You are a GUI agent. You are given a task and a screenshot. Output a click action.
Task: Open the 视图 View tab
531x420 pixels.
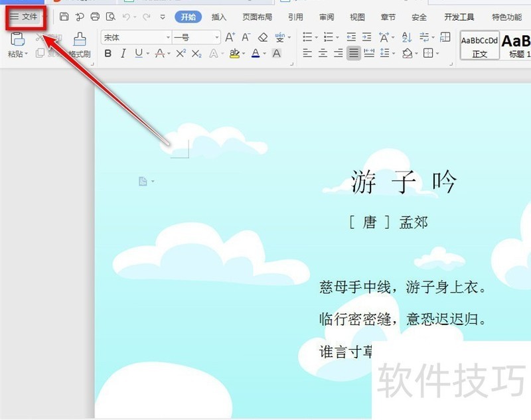click(x=357, y=17)
